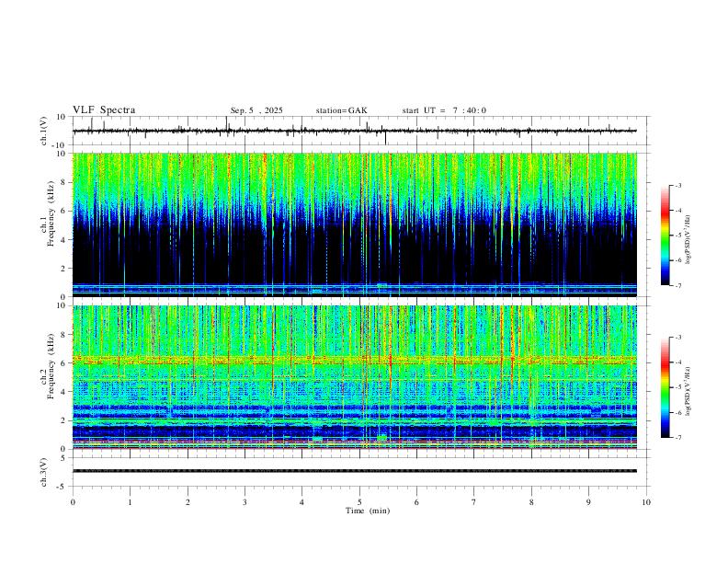The height and width of the screenshot is (563, 728).
Task: Click the time axis tick label '10'
Action: coord(646,502)
